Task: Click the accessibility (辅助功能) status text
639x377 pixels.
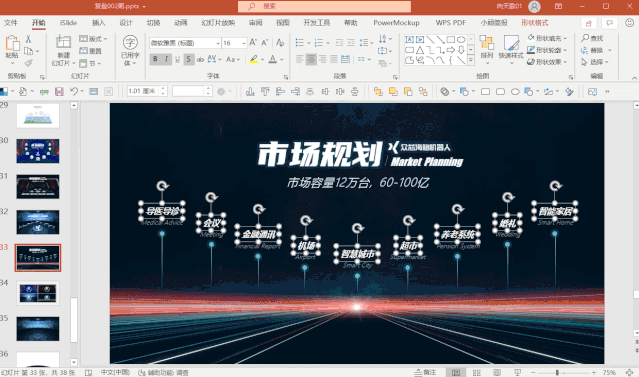Action: pos(163,373)
